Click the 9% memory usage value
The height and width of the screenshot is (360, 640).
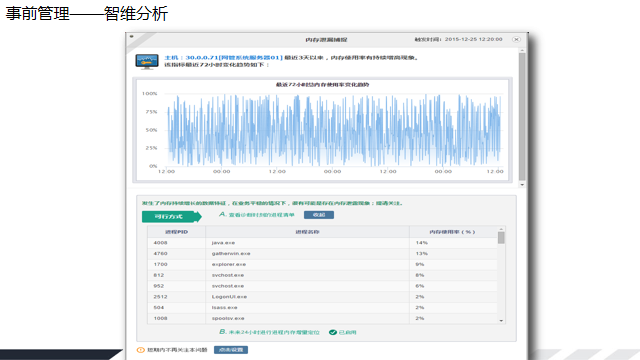coord(420,264)
